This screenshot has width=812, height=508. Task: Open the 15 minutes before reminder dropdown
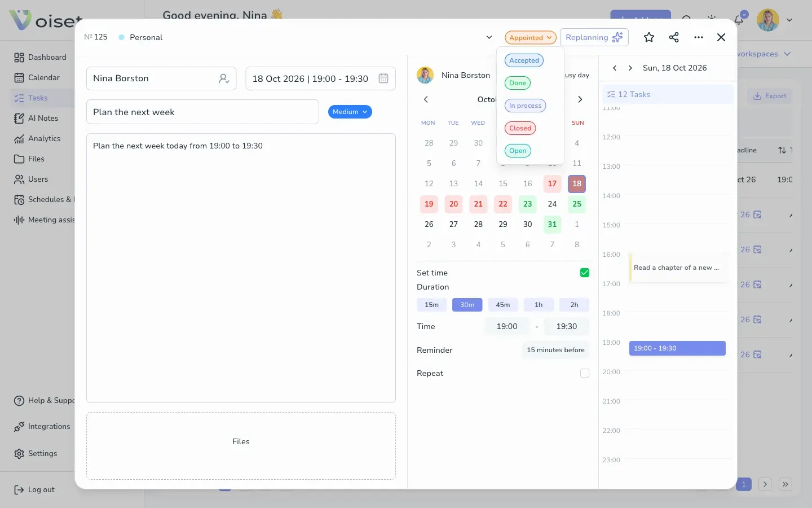click(555, 350)
